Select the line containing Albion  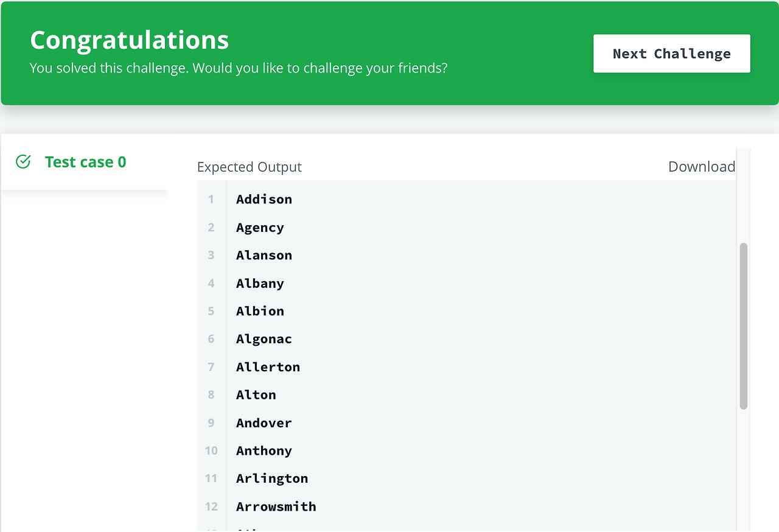pyautogui.click(x=260, y=311)
